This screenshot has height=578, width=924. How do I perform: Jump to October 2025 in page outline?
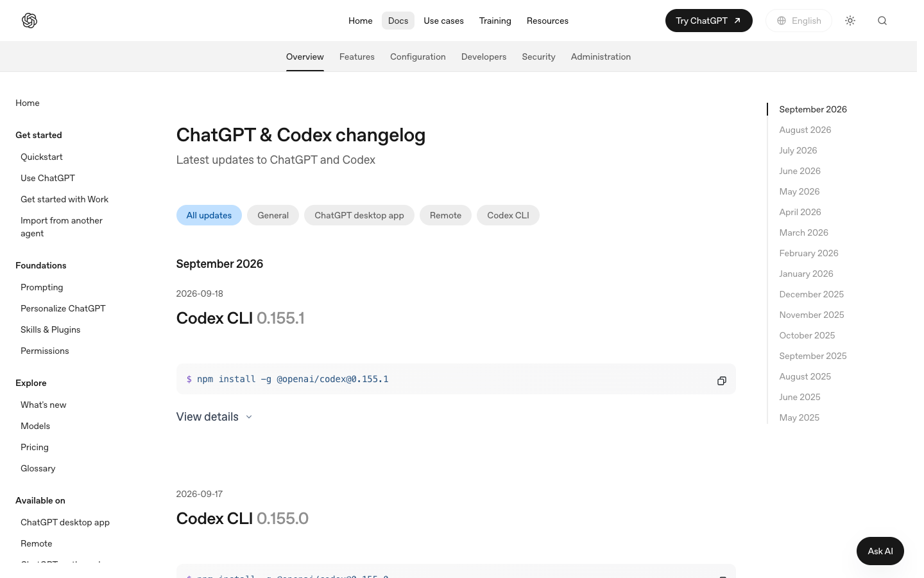[x=807, y=335]
